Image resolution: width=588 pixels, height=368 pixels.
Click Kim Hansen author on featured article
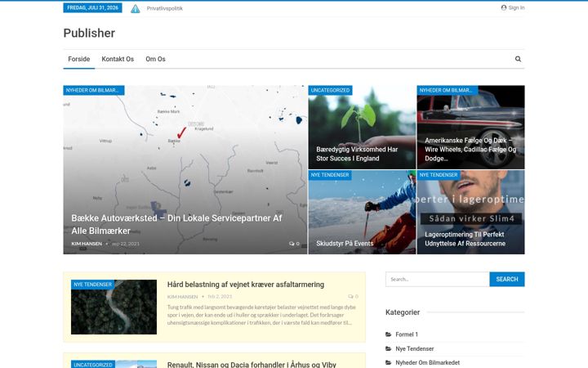point(87,244)
